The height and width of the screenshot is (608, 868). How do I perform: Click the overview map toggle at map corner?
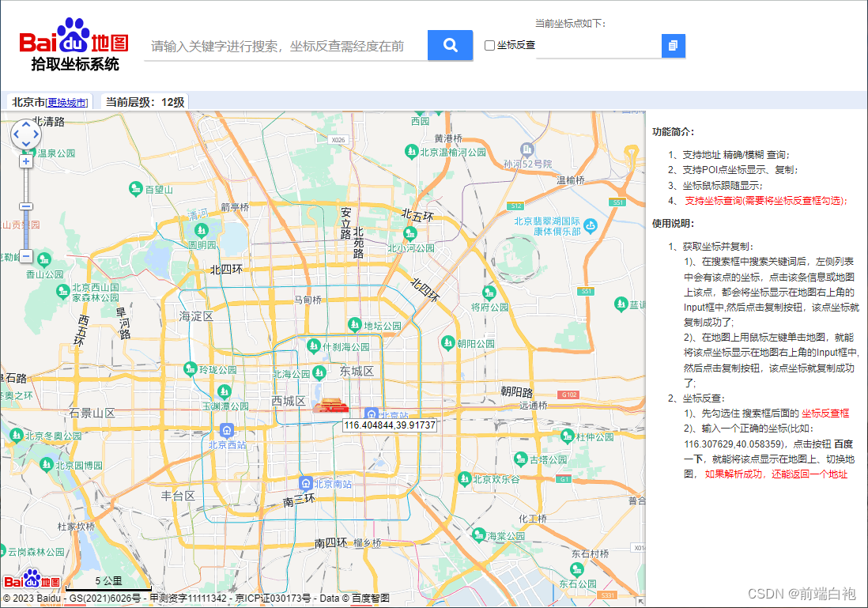(x=640, y=602)
